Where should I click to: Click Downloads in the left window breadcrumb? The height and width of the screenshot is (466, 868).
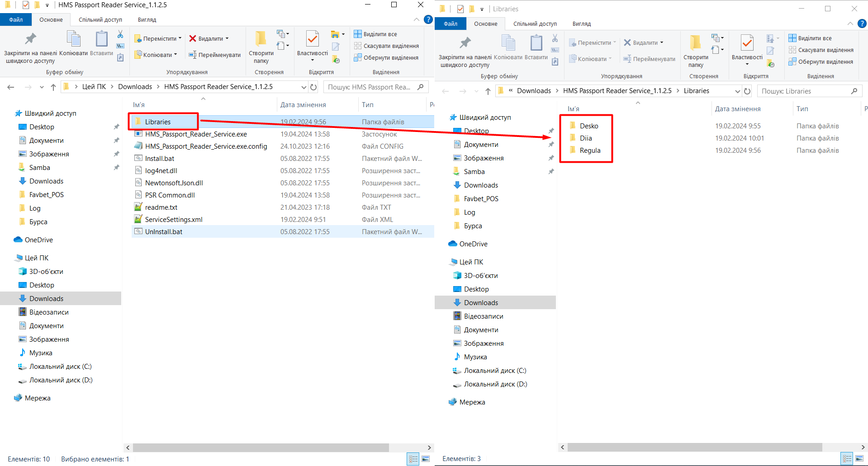(x=135, y=87)
